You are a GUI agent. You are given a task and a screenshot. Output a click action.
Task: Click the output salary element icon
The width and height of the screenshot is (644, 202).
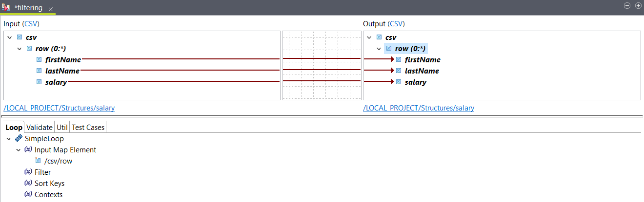[x=399, y=82]
